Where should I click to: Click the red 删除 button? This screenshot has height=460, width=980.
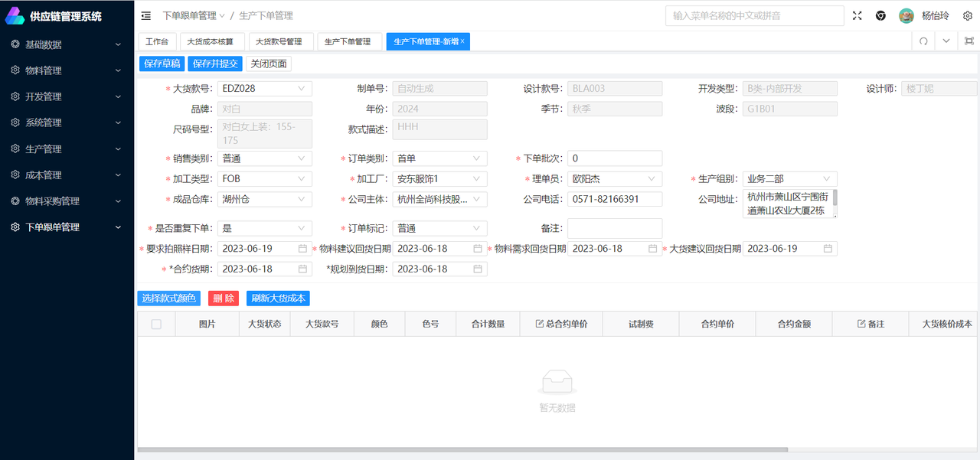pos(224,299)
